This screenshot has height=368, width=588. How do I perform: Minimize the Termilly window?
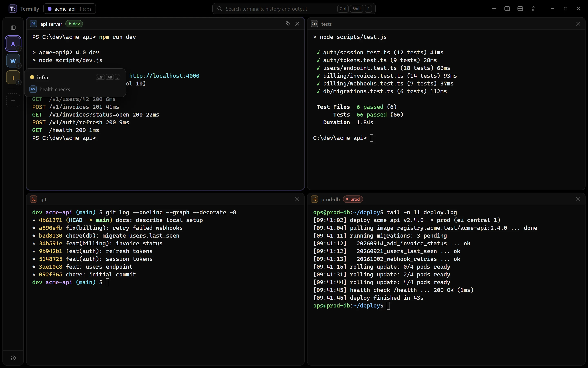[552, 9]
